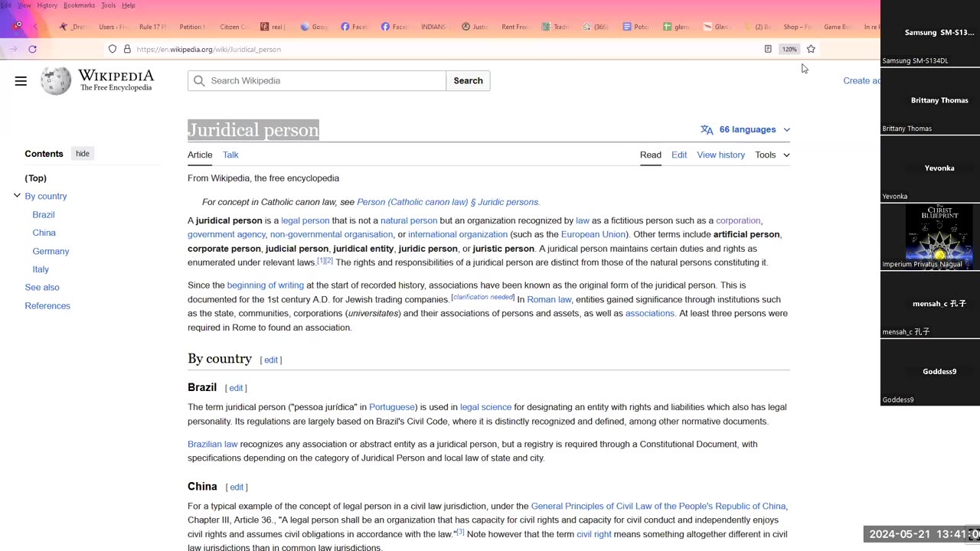
Task: Open the Bookmarks menu
Action: pyautogui.click(x=79, y=5)
